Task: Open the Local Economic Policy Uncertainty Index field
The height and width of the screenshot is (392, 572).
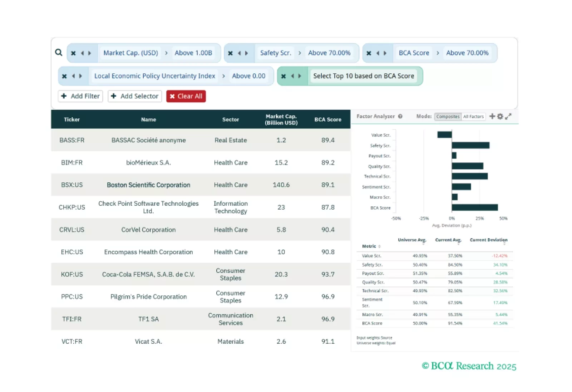Action: pyautogui.click(x=154, y=76)
